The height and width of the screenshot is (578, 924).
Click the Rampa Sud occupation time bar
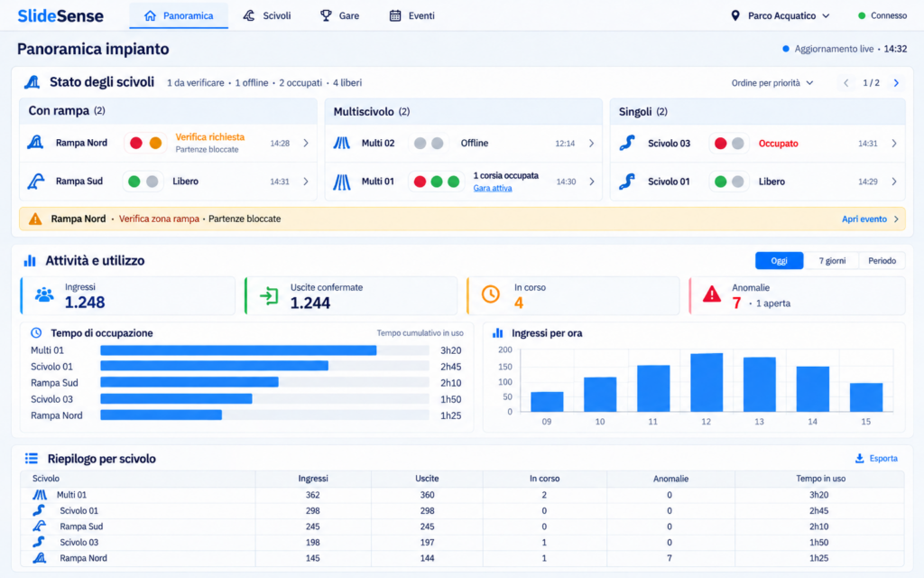coord(189,382)
